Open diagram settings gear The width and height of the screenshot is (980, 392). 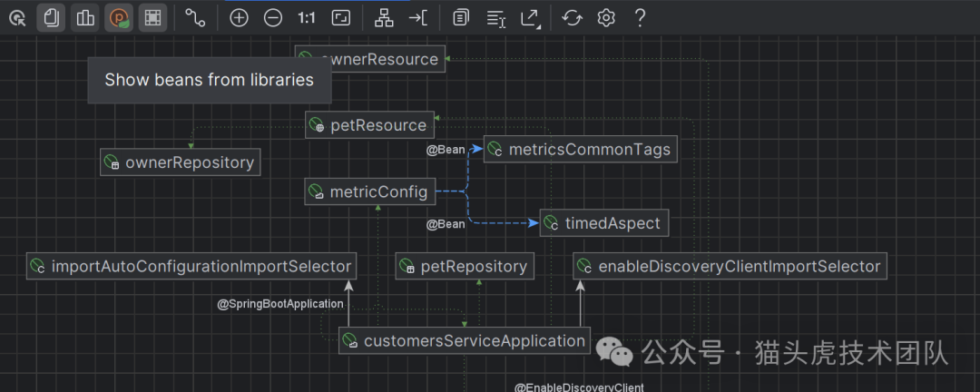[x=606, y=17]
